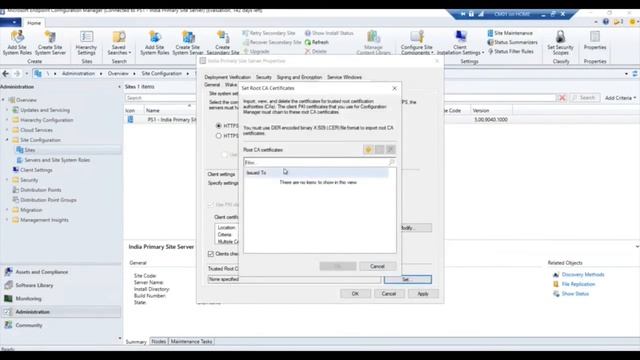
Task: Click the red clear-search X icon
Action: coord(562,98)
